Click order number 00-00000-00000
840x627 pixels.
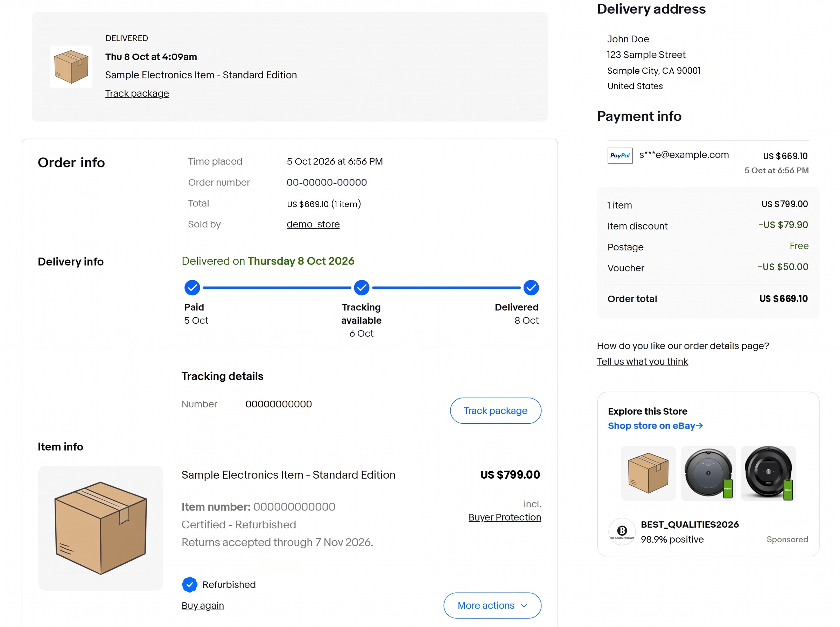pyautogui.click(x=327, y=182)
